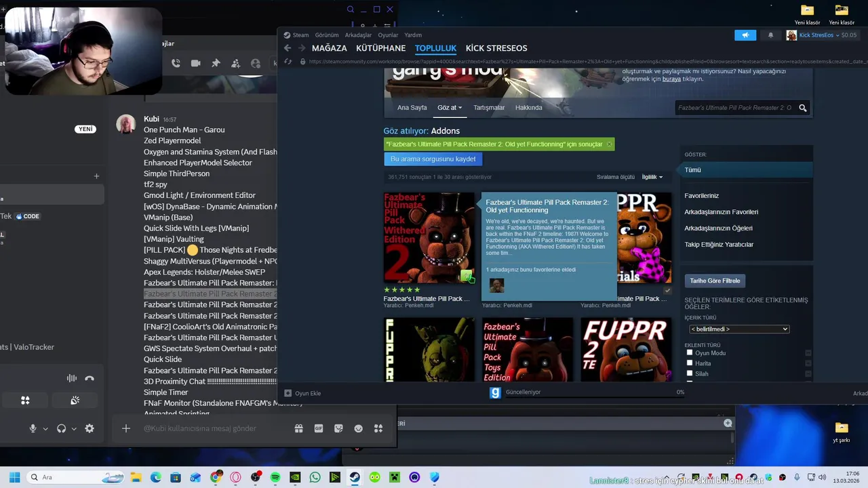Open the İlgililik sort dropdown
This screenshot has width=868, height=488.
point(652,177)
